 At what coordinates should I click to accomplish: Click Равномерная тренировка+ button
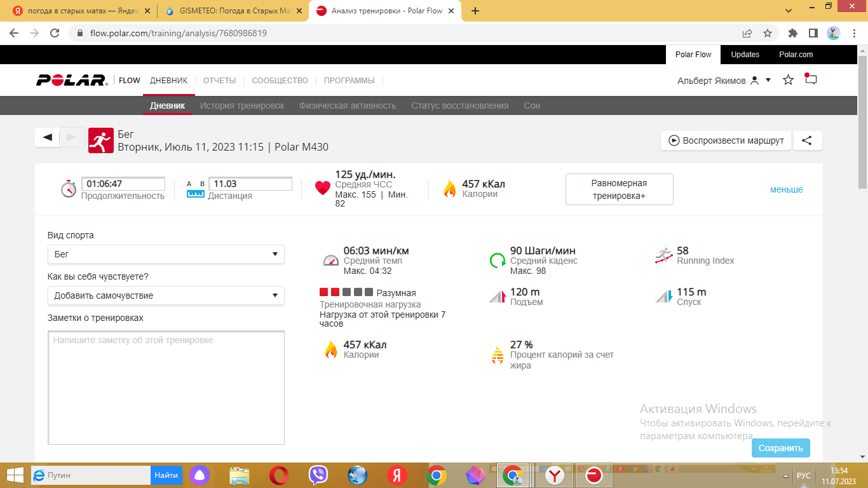(619, 189)
